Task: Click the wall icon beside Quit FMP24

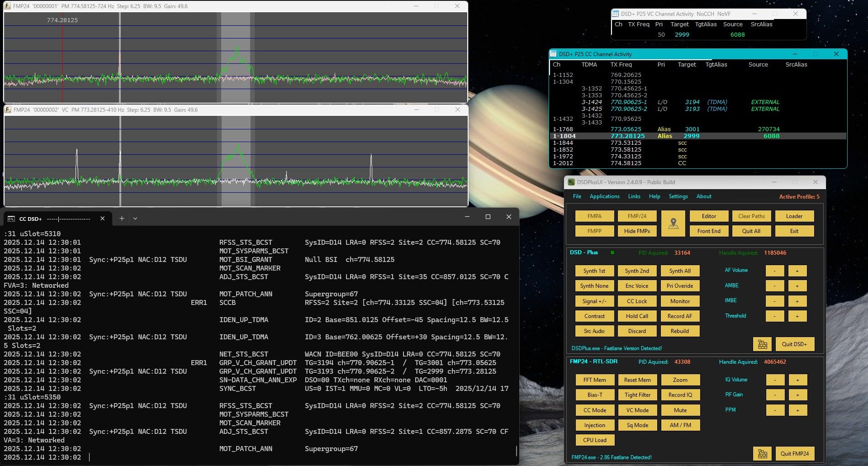Action: 763,453
